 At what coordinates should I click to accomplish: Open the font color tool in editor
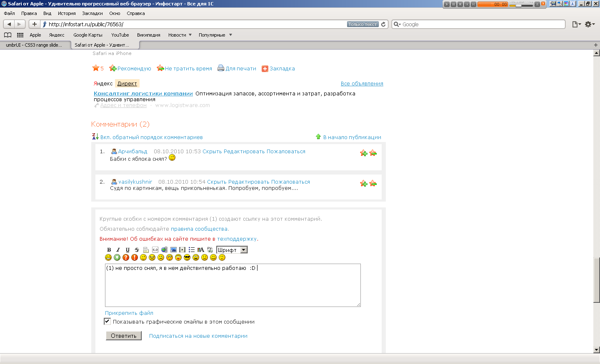point(201,250)
